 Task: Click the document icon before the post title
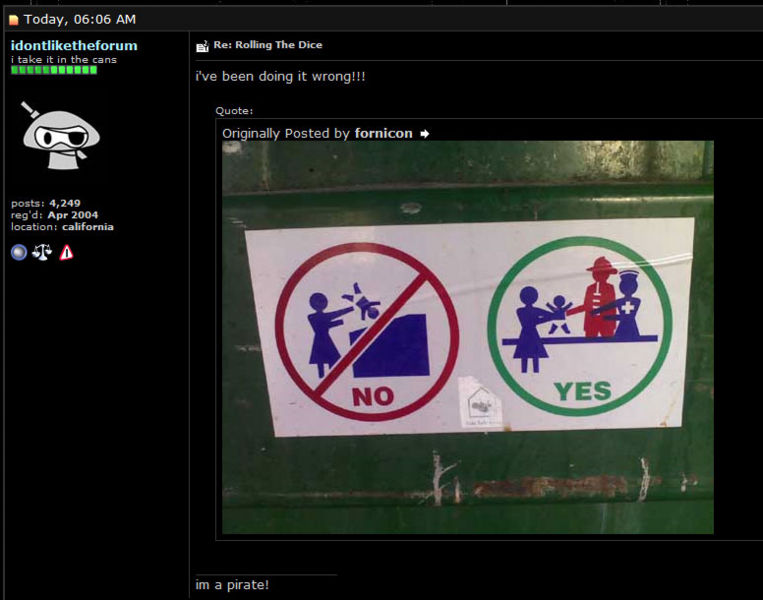pos(202,46)
